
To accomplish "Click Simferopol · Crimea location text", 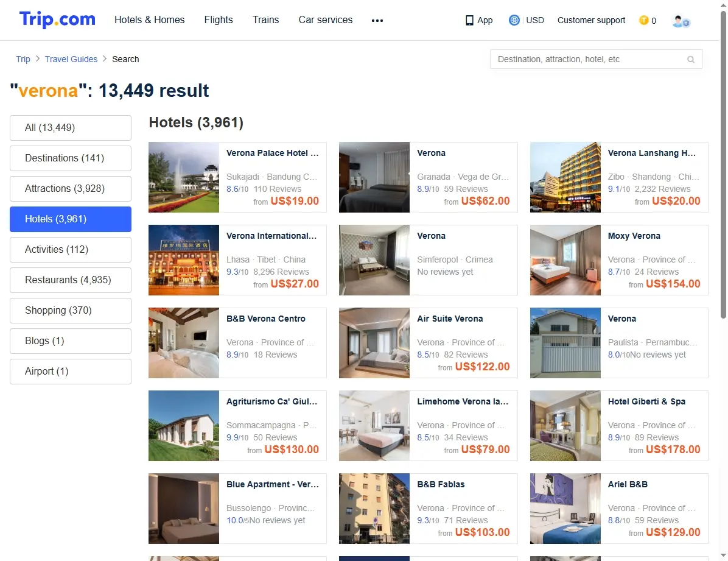I will click(455, 259).
